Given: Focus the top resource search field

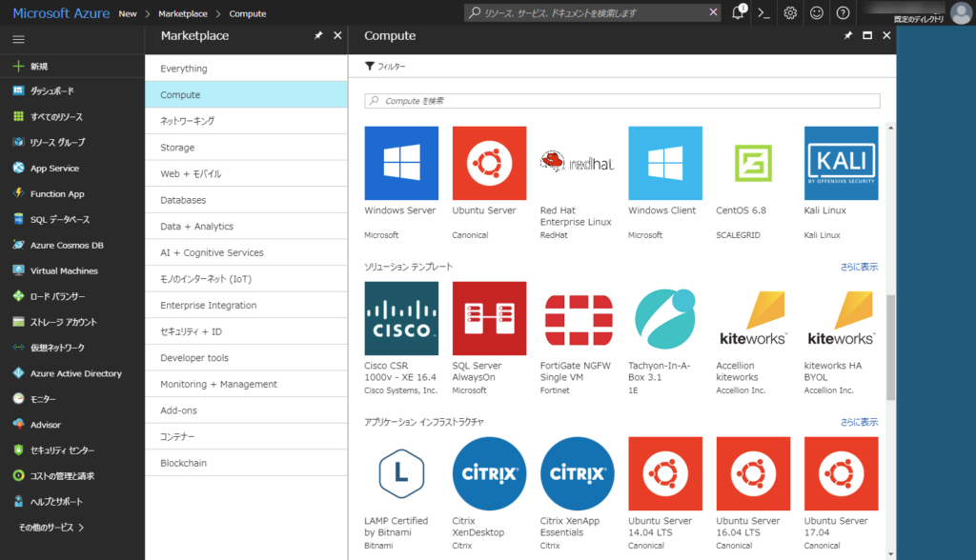Looking at the screenshot, I should [x=593, y=12].
